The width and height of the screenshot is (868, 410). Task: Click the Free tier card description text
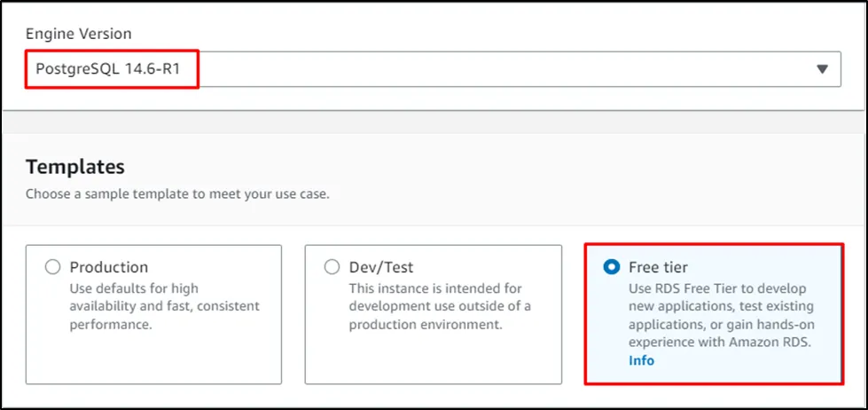(718, 315)
